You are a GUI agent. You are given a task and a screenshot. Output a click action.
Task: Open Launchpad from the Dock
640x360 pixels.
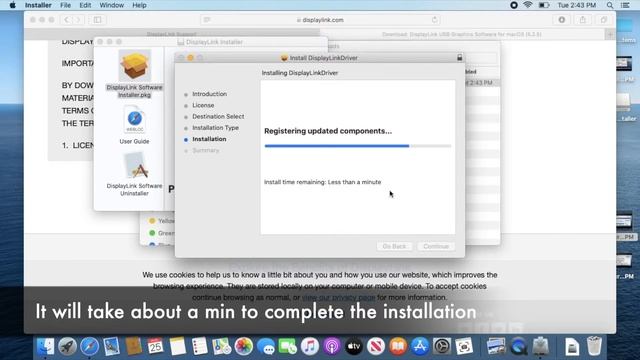67,347
